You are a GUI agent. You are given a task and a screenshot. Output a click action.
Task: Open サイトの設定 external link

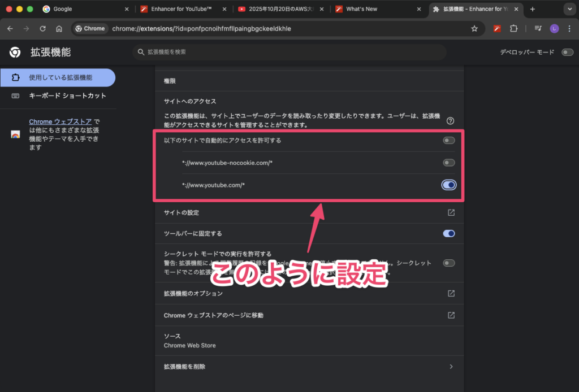click(x=451, y=213)
